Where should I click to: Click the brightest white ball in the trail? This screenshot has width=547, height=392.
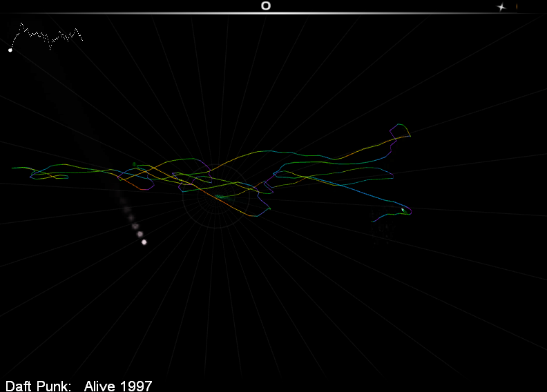point(144,242)
